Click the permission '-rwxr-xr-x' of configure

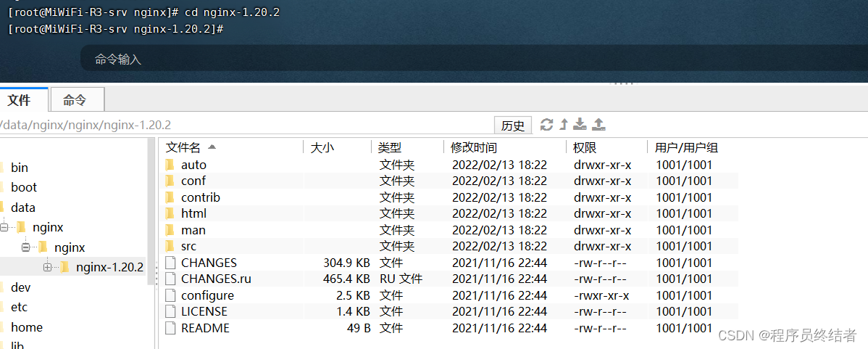(601, 295)
